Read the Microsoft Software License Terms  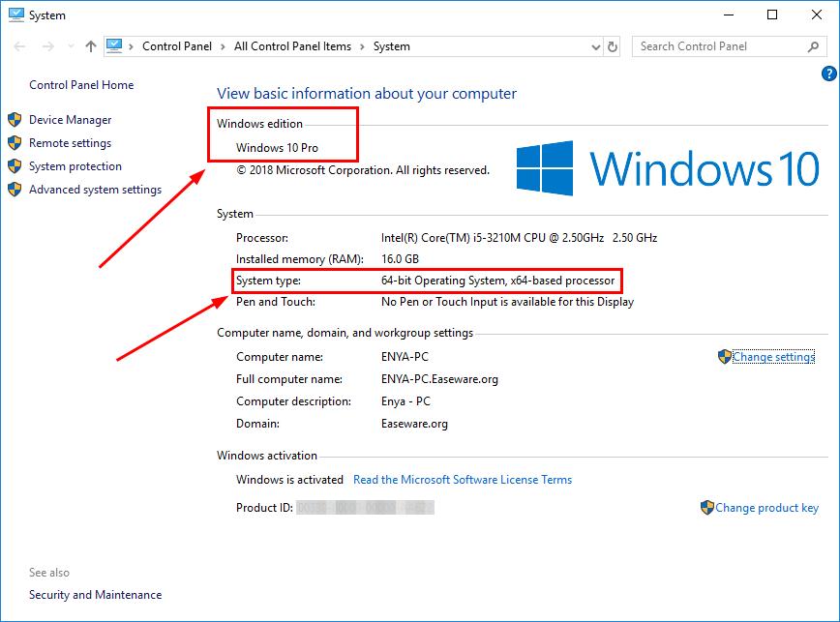click(463, 480)
